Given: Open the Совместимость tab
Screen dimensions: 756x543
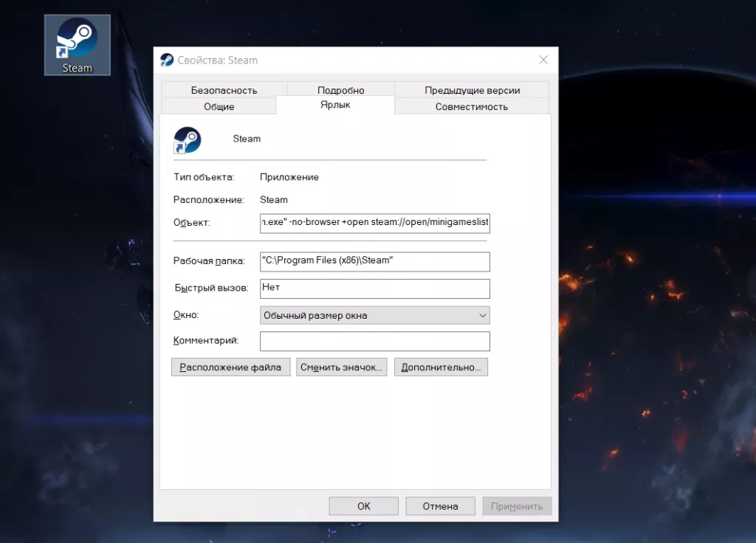Looking at the screenshot, I should 471,106.
